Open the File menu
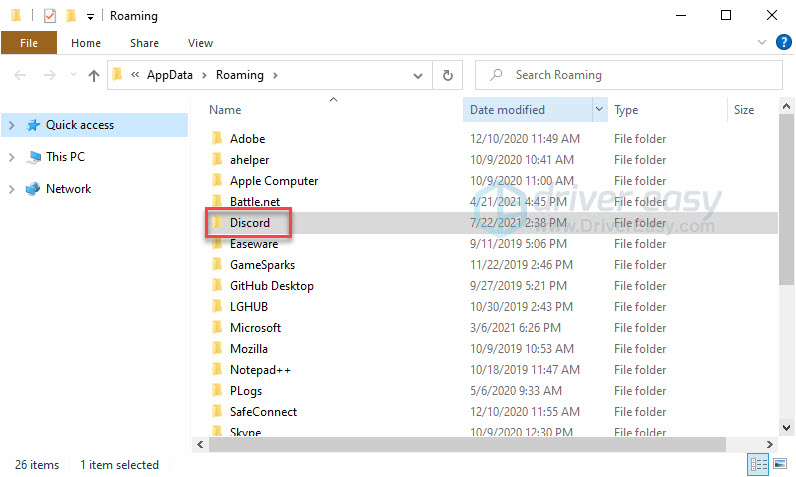 coord(29,43)
